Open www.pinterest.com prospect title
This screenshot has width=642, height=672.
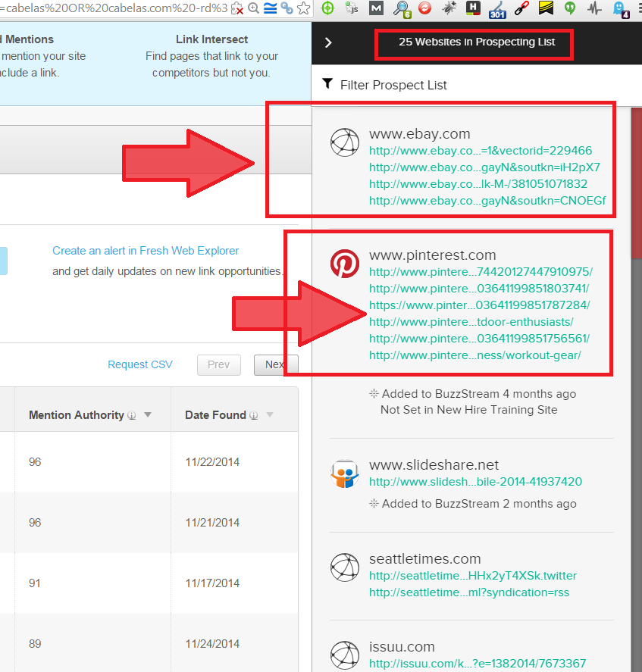pos(432,255)
